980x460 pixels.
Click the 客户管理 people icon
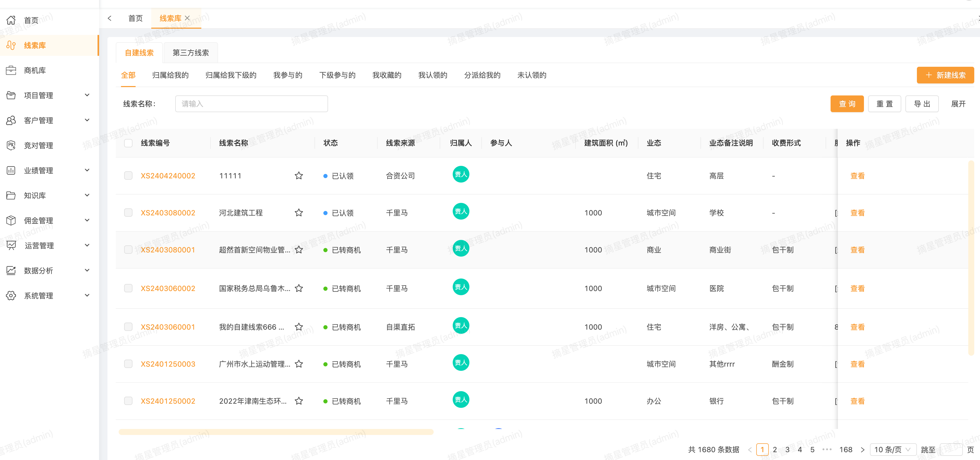coord(11,120)
